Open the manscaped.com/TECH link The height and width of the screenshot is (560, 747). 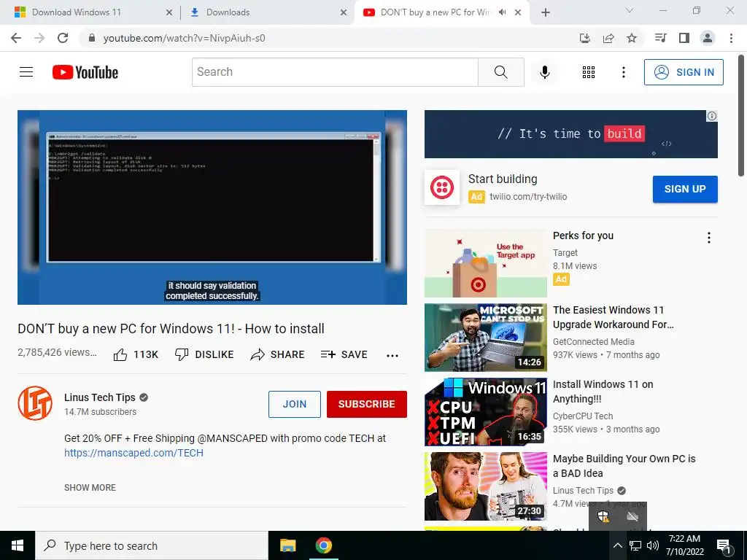(134, 453)
